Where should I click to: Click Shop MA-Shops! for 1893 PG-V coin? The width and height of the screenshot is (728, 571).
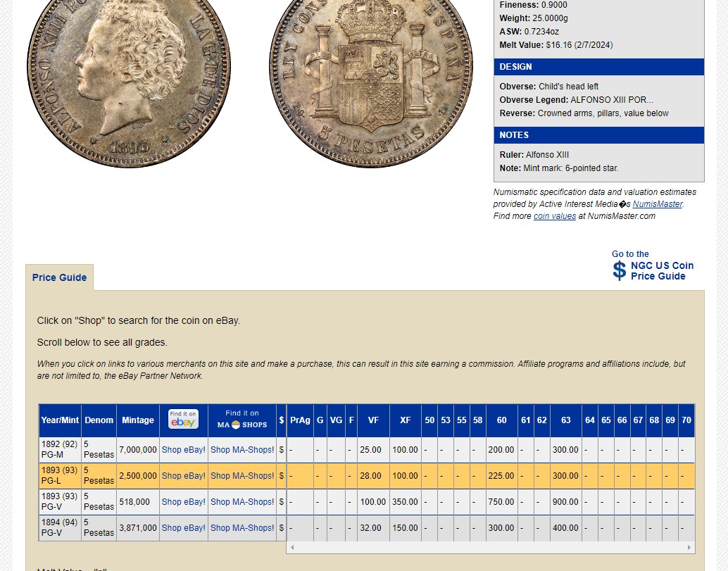coord(242,502)
